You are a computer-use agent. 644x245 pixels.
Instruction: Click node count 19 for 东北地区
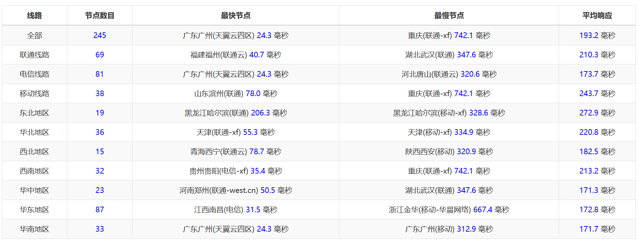point(100,113)
